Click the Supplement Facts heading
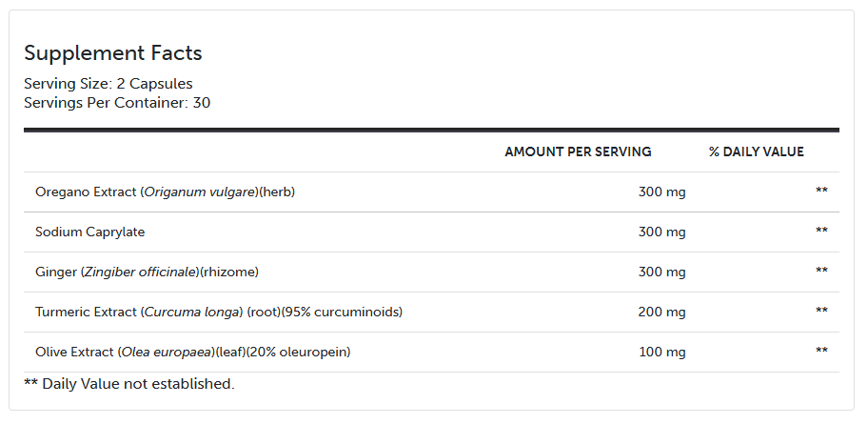The width and height of the screenshot is (868, 424). (113, 53)
